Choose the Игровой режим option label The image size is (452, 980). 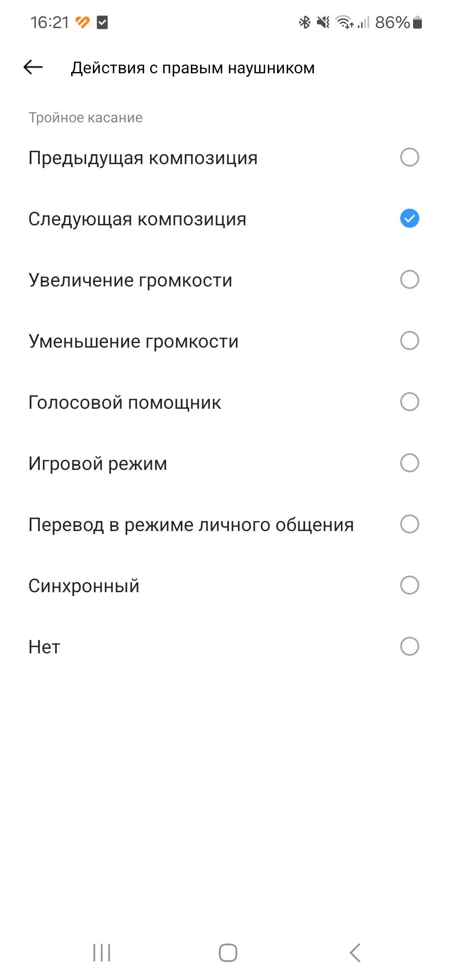pos(98,464)
